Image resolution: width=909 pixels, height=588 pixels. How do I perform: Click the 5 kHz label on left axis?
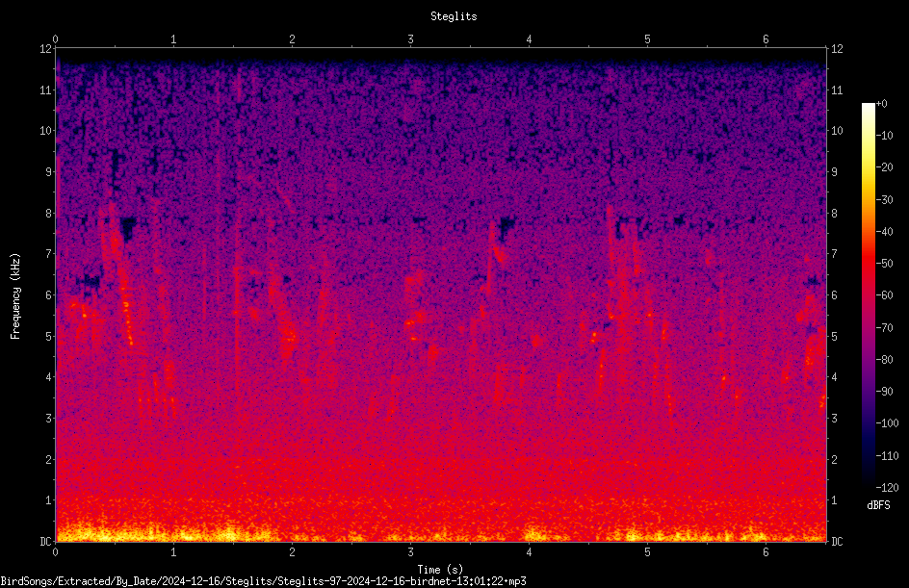click(49, 336)
